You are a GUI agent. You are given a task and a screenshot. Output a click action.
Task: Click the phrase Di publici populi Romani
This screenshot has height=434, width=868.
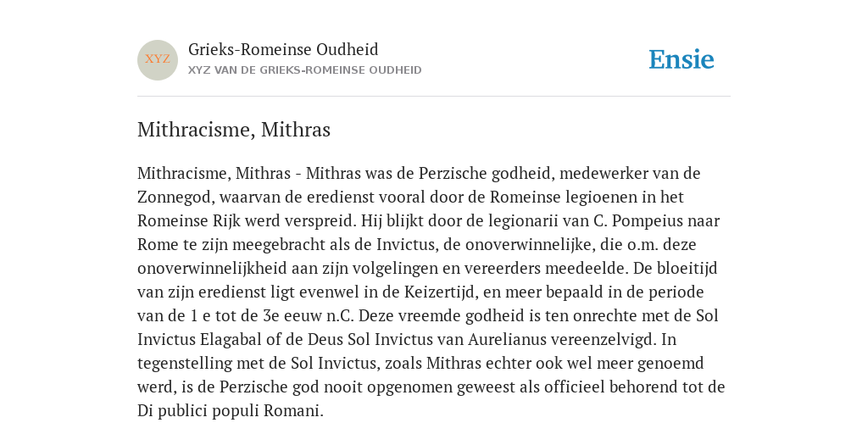(x=229, y=411)
